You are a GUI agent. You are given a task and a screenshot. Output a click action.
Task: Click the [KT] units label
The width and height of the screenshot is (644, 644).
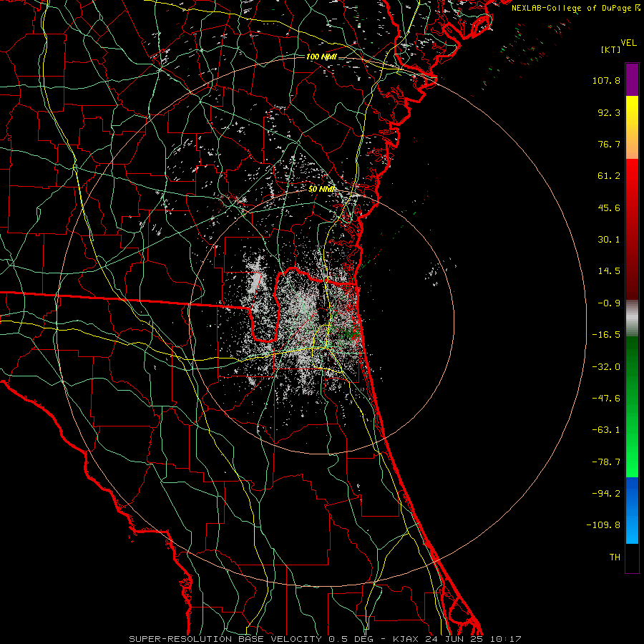(611, 49)
